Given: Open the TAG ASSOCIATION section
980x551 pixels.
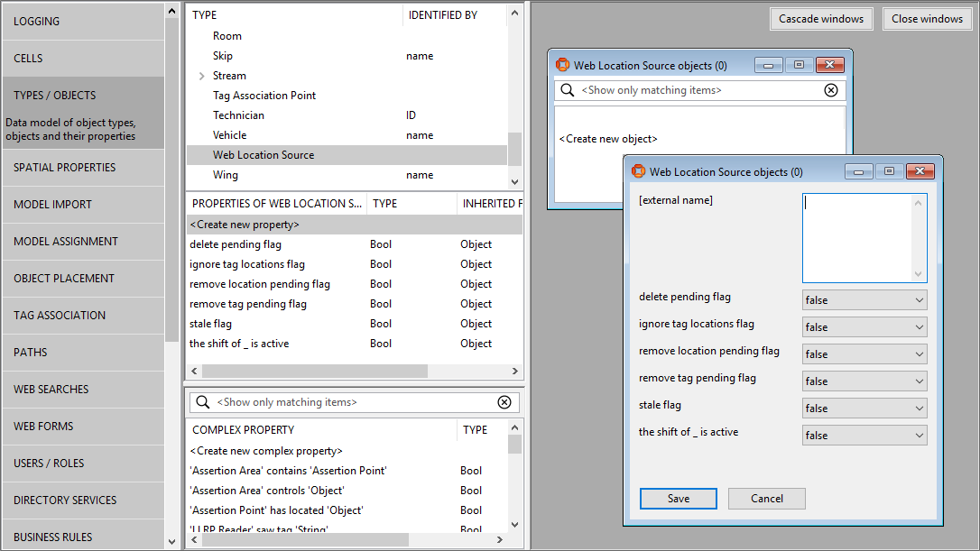Looking at the screenshot, I should click(83, 315).
